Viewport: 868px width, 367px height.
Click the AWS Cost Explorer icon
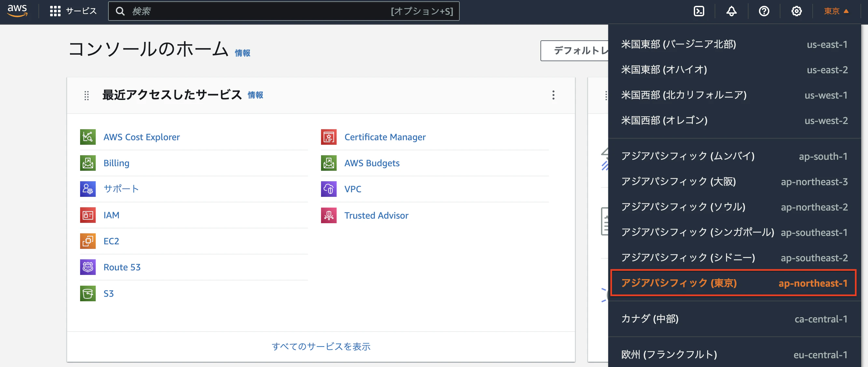tap(88, 137)
